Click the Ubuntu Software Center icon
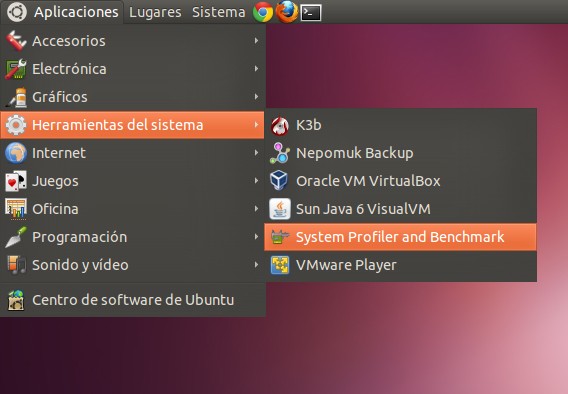568x394 pixels. coord(16,300)
